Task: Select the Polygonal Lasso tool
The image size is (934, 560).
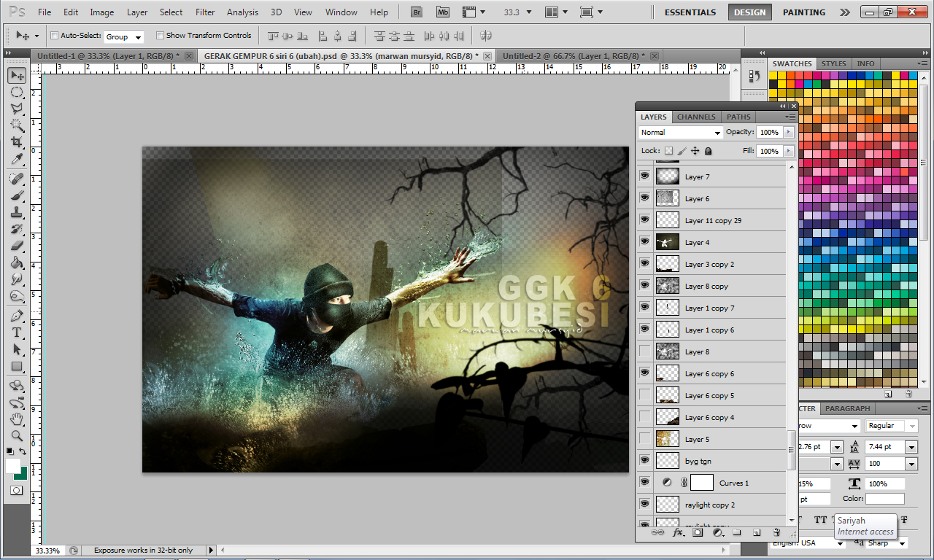Action: click(x=17, y=109)
